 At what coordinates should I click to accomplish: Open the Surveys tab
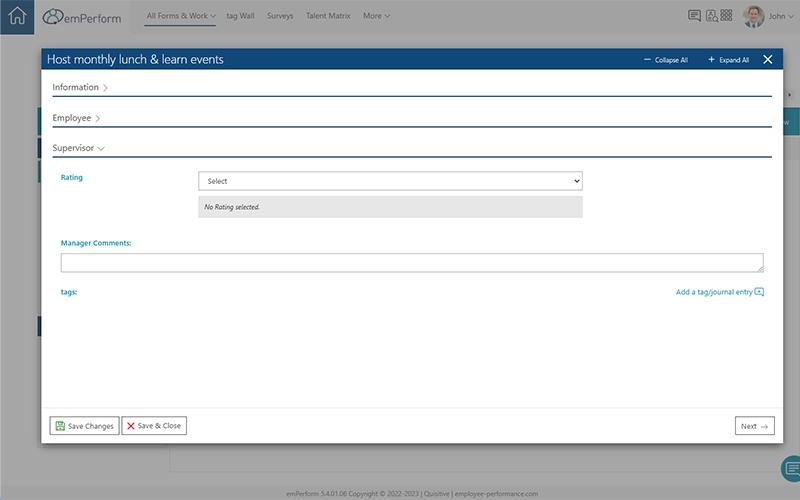[x=280, y=16]
